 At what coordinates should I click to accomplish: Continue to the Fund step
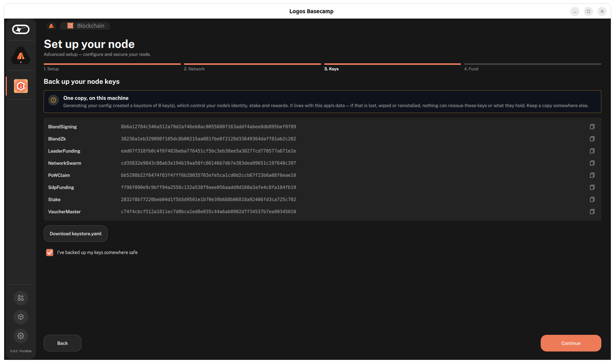pos(571,343)
